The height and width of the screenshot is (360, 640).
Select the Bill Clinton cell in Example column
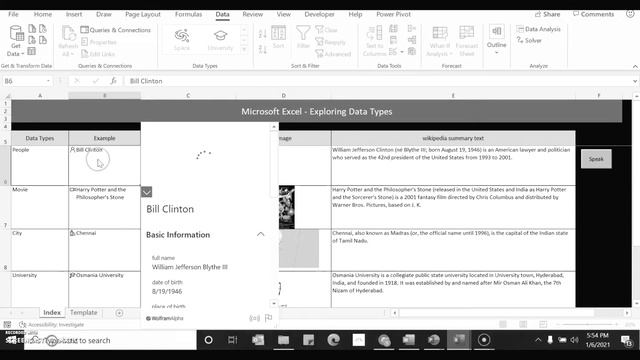point(104,165)
